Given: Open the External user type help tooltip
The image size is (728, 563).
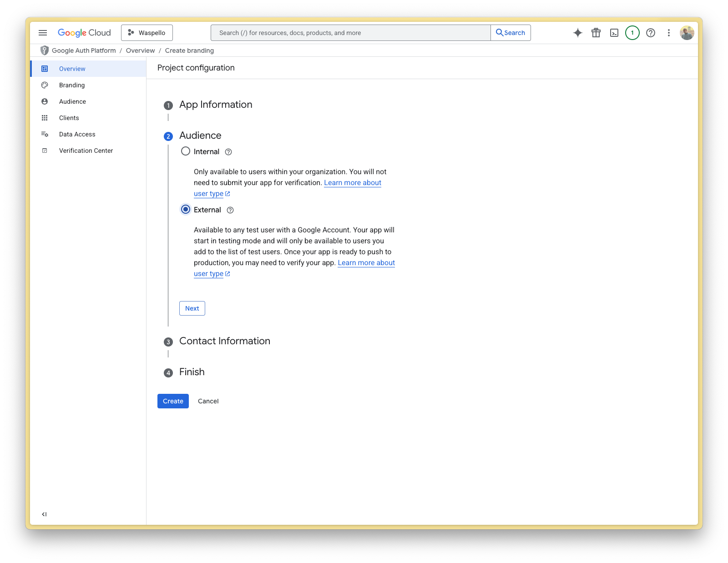Looking at the screenshot, I should pos(230,210).
